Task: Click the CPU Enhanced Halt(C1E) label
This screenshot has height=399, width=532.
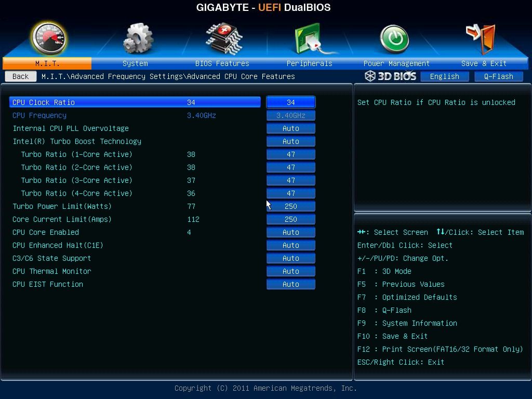Action: coord(58,245)
